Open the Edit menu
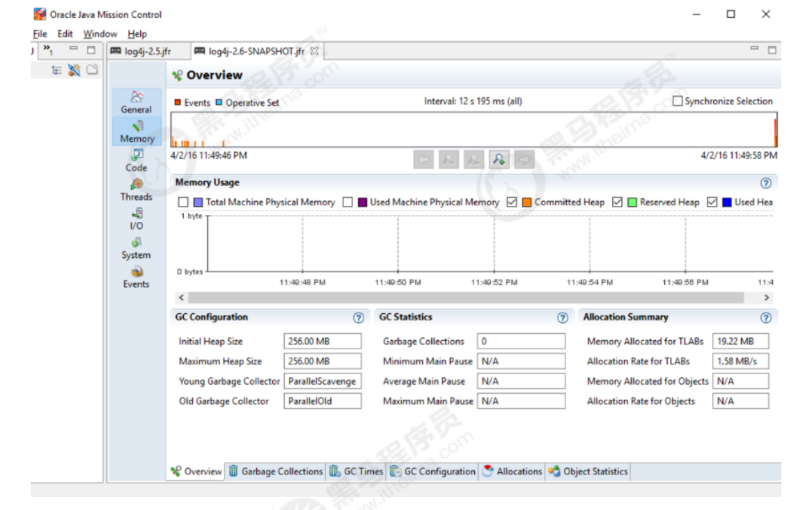Screen dimensions: 812x510 (x=65, y=33)
